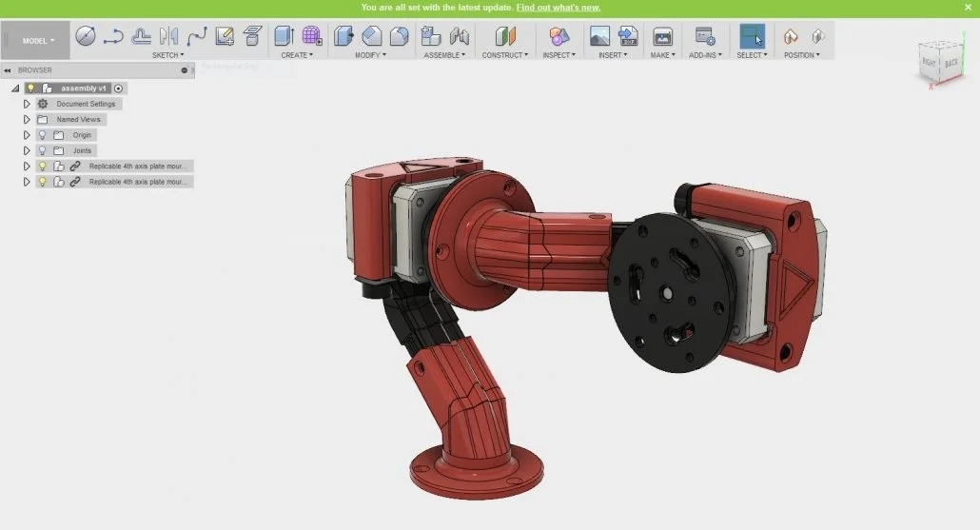Click the Select tool icon

[752, 36]
